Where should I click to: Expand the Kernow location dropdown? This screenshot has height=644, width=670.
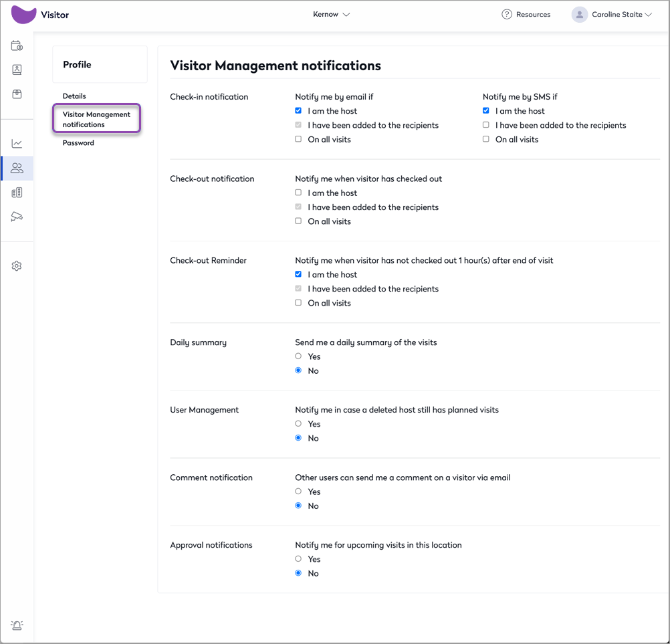(332, 15)
